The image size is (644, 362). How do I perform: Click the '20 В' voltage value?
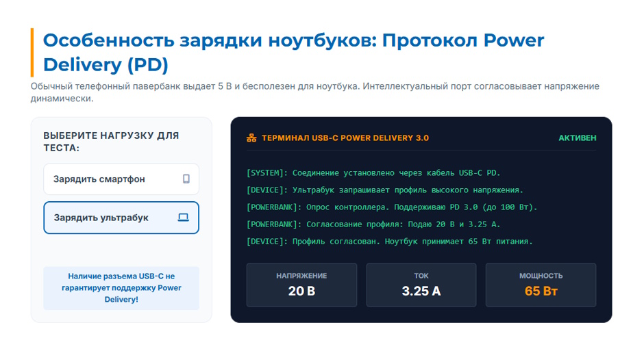click(x=301, y=291)
